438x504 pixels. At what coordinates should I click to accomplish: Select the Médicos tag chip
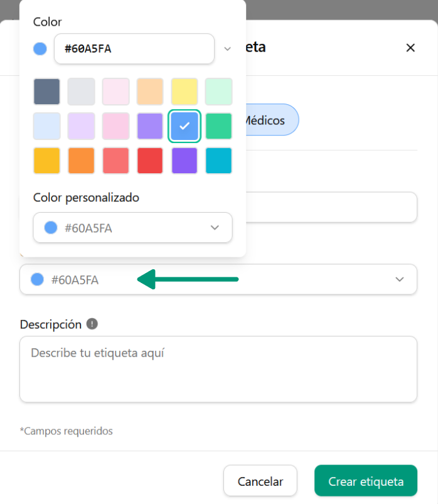coord(269,120)
